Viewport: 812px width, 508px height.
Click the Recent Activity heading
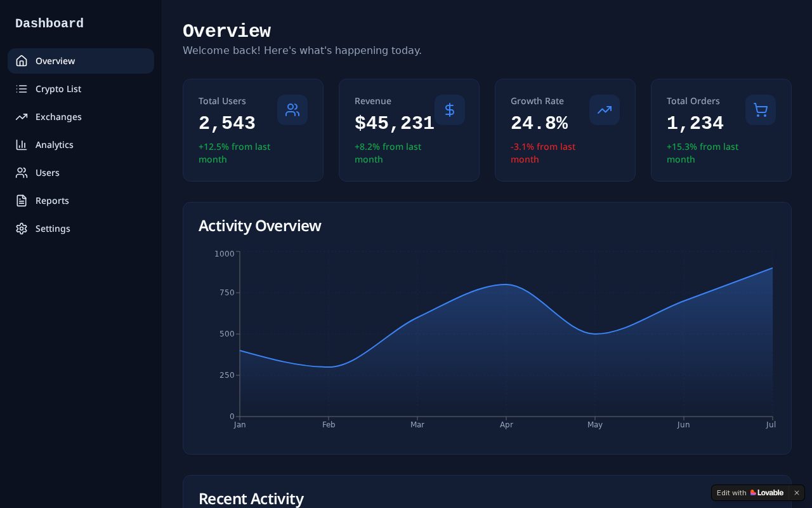tap(251, 498)
